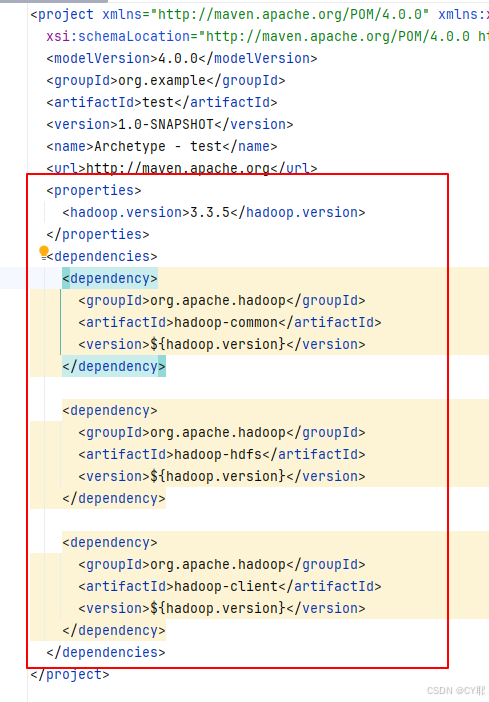Click the hadoop-client artifactId text
Screen dimensions: 489x702
[x=226, y=586]
